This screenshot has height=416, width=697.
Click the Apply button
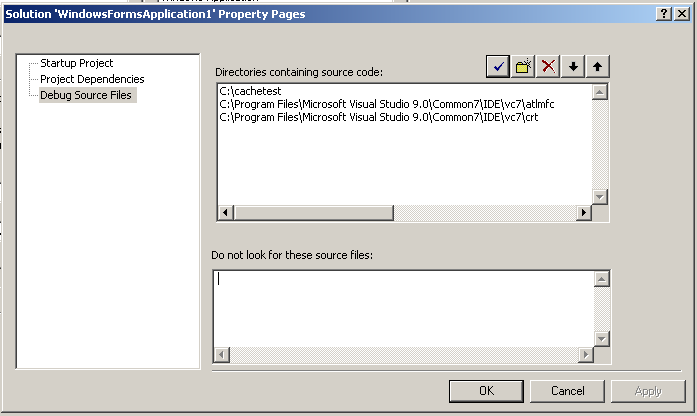tap(648, 391)
